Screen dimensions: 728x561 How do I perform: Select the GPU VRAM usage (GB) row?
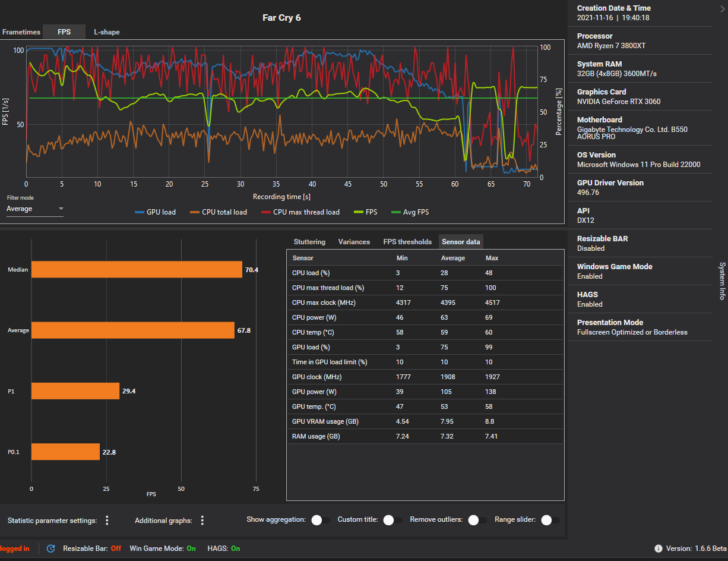point(425,421)
